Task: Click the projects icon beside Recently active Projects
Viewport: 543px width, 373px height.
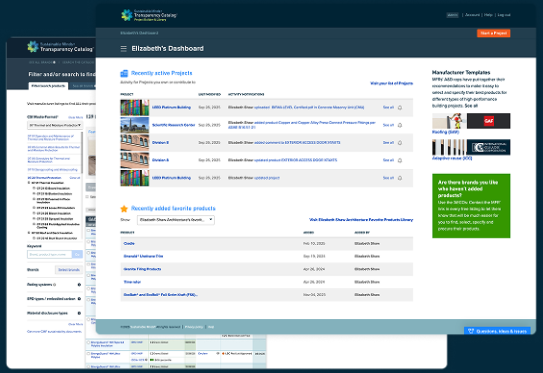Action: click(x=124, y=73)
